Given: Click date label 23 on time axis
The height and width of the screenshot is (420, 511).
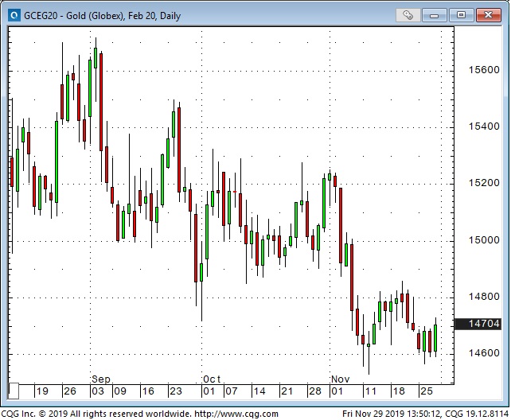Looking at the screenshot, I should (x=176, y=391).
